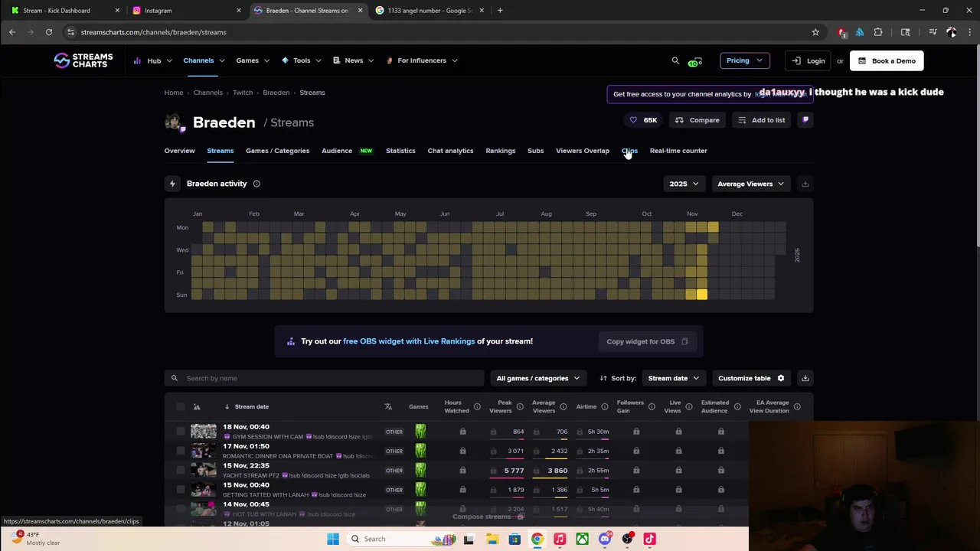Click info icon next to Hours Watched
The height and width of the screenshot is (551, 980).
coord(477,406)
